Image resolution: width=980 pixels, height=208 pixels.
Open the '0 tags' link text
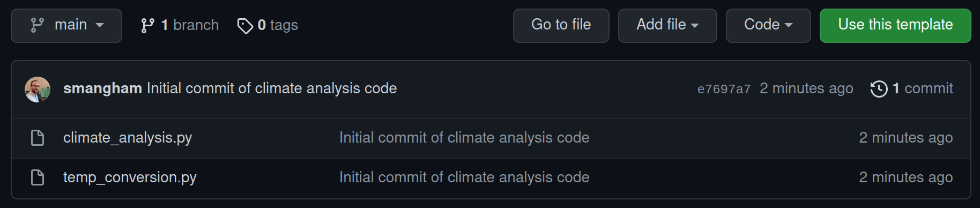click(x=278, y=25)
